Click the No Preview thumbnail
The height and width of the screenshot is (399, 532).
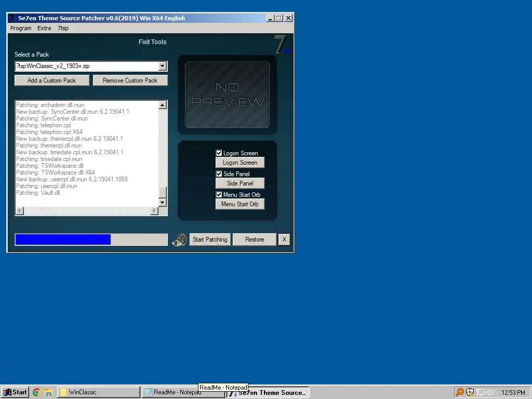click(x=228, y=95)
